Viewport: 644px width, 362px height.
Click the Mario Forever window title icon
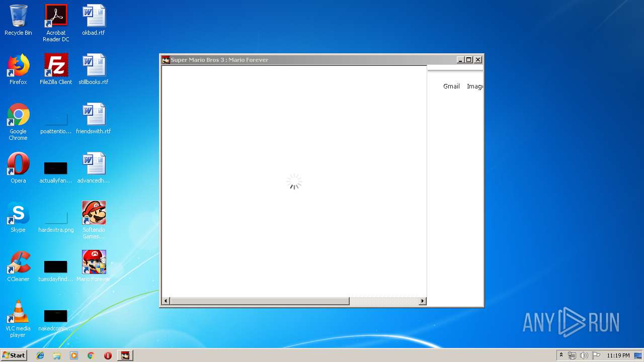(x=166, y=60)
